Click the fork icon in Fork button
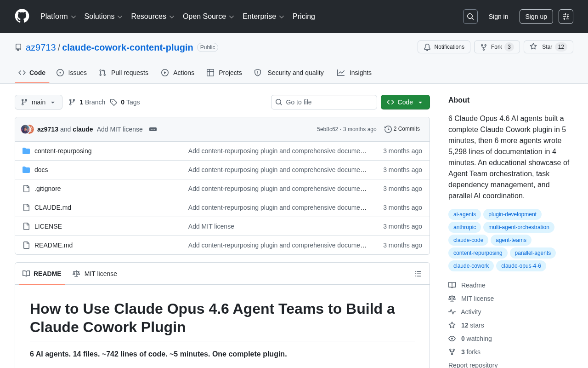The image size is (588, 368). pyautogui.click(x=484, y=47)
